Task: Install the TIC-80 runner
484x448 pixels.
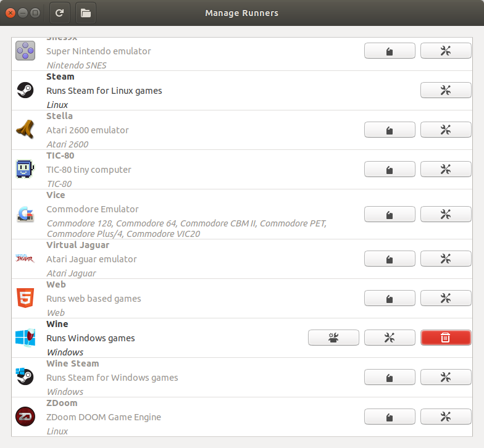Action: pos(390,169)
